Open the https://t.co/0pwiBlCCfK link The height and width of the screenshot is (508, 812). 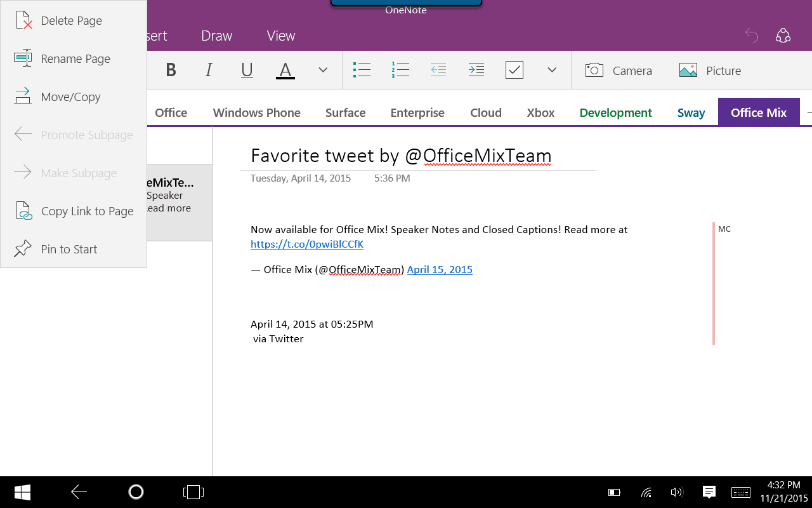307,244
